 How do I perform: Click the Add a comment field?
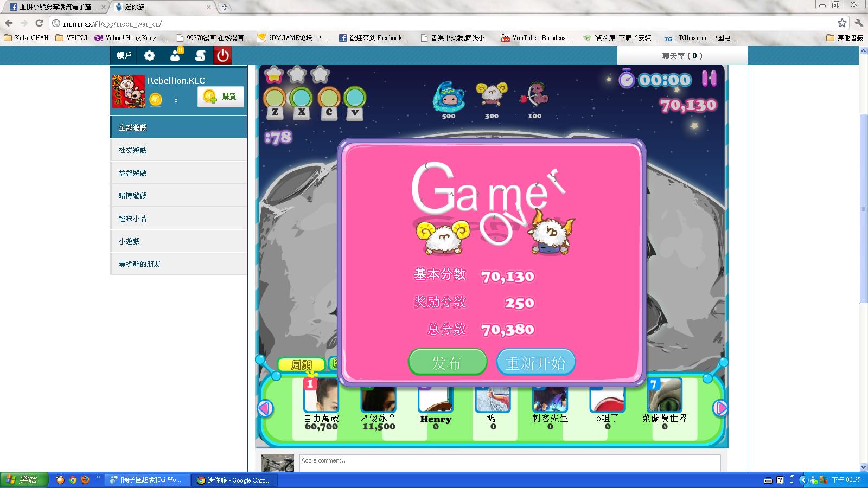(x=509, y=461)
